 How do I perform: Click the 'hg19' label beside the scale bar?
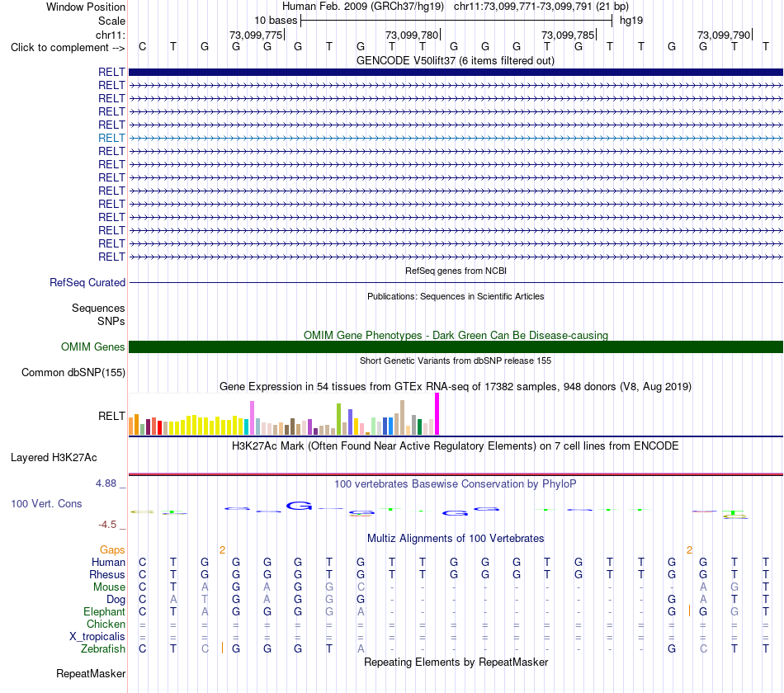(x=631, y=21)
